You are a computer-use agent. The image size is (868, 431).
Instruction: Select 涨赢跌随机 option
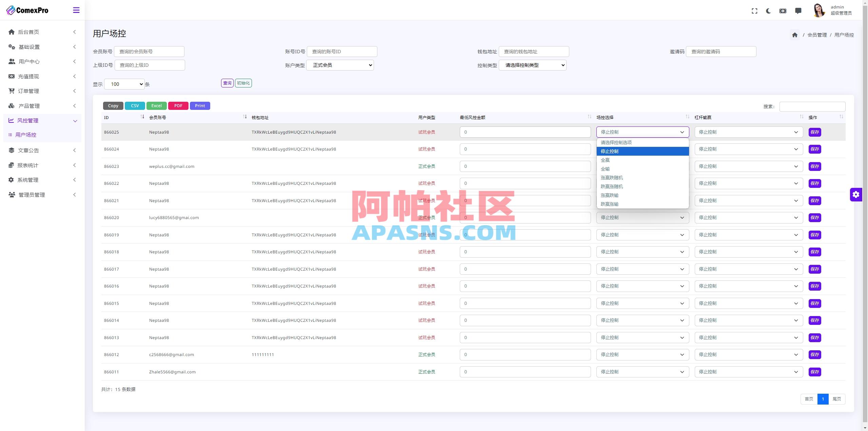point(643,178)
